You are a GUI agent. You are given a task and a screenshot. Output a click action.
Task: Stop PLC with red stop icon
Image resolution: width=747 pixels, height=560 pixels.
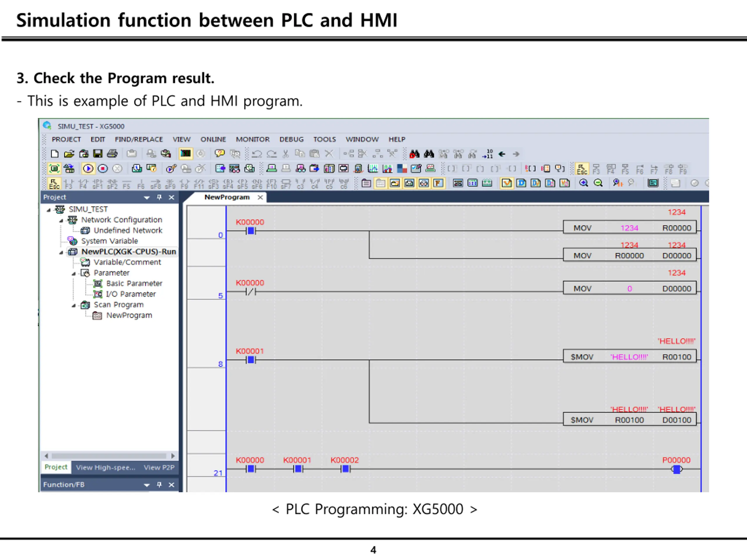103,169
